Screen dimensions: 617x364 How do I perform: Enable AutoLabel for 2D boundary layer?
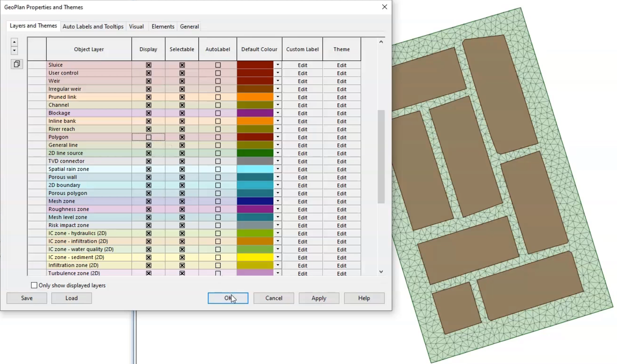click(x=218, y=185)
